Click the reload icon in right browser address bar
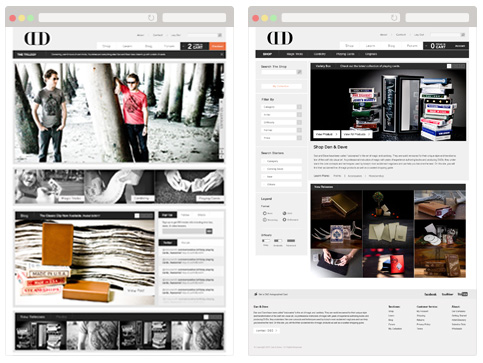The width and height of the screenshot is (483, 363). point(394,18)
